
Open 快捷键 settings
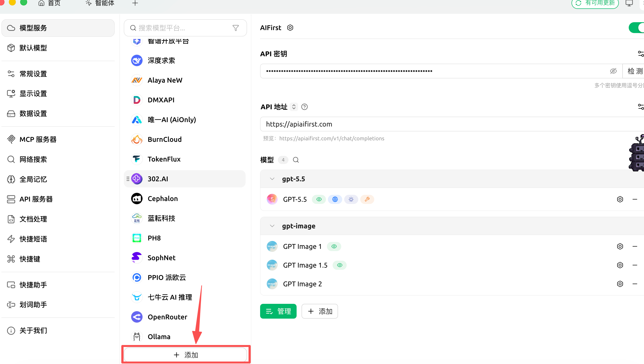(58, 259)
